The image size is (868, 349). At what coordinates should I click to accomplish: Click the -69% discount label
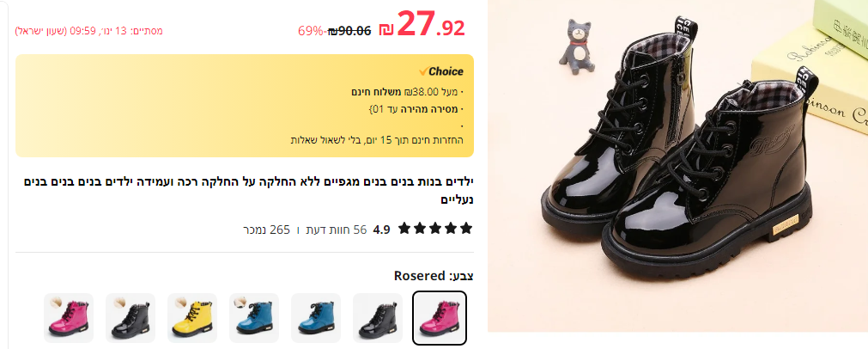click(312, 31)
